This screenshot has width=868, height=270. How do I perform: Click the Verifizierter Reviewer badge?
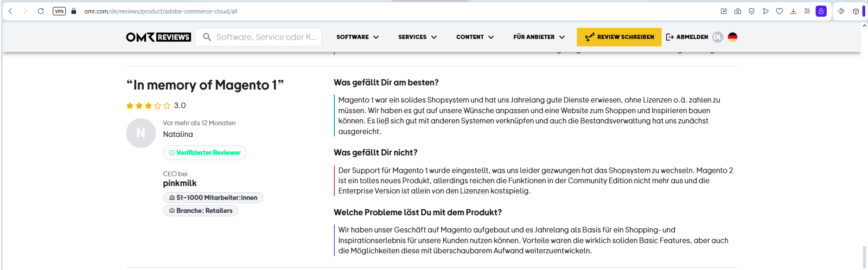point(205,153)
